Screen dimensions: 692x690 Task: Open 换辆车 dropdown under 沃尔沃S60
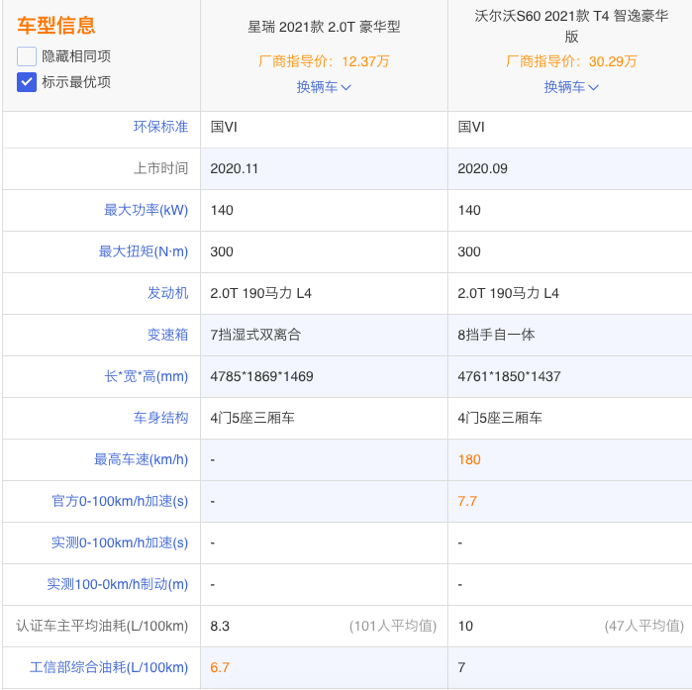571,87
